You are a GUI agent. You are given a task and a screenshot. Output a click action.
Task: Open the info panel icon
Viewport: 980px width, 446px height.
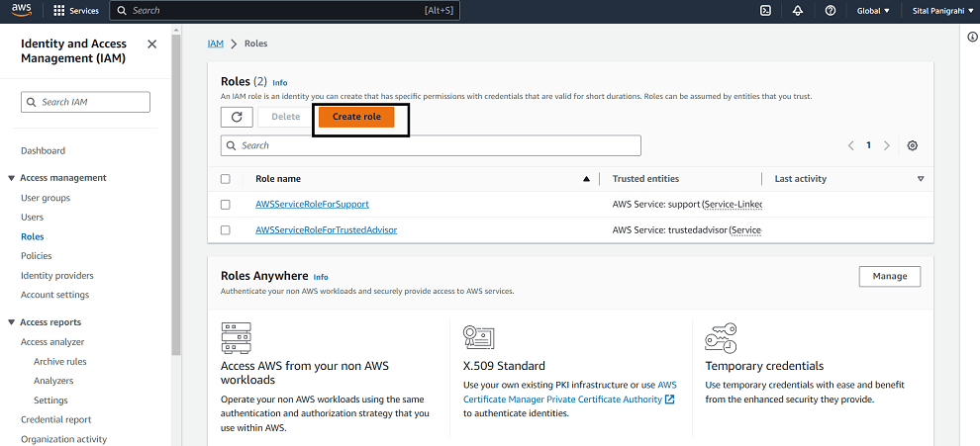point(971,38)
